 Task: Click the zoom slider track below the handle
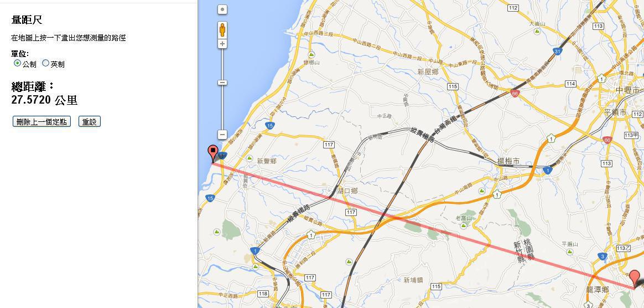click(x=222, y=107)
